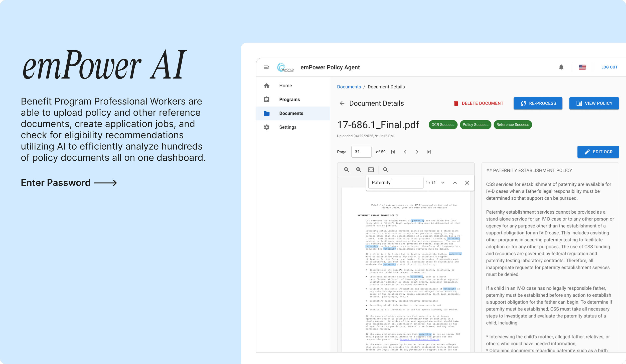Advance to the next page using the arrow
Screen dimensions: 626x364
point(417,152)
